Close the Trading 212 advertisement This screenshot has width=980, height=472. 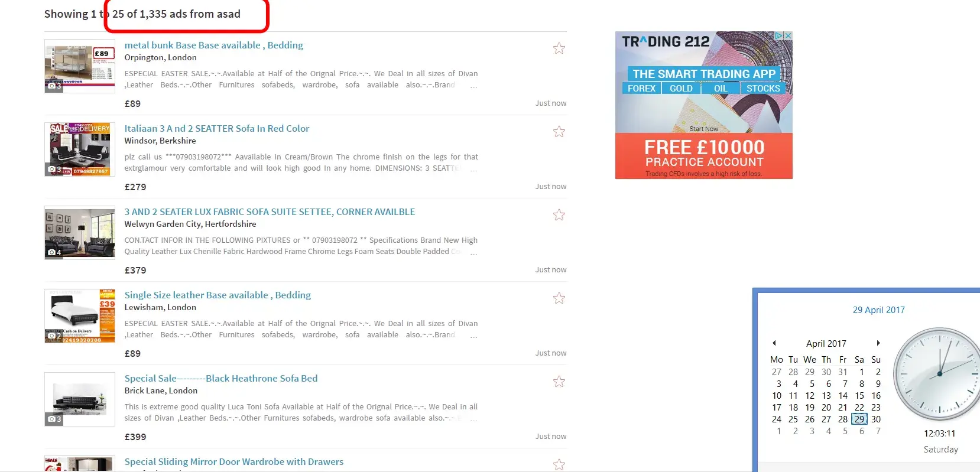pyautogui.click(x=788, y=36)
